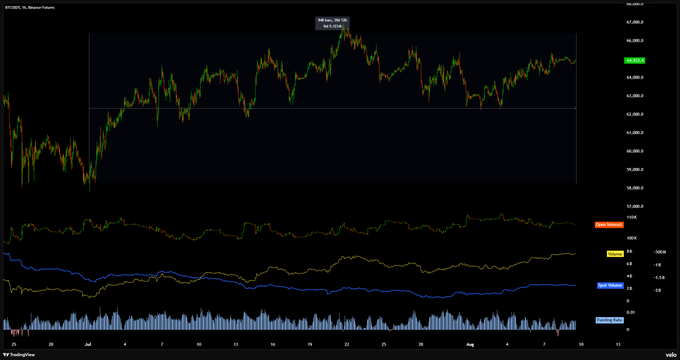Click the velo logo at bottom right

670,355
